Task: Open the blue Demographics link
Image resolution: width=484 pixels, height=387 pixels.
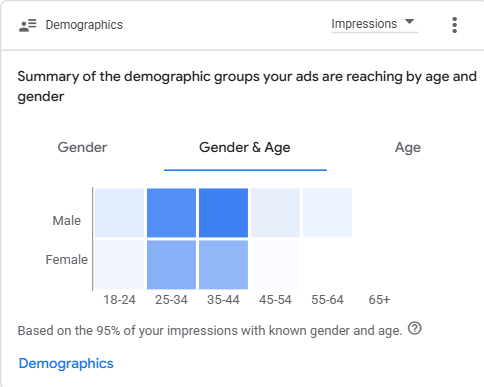Action: (x=66, y=363)
